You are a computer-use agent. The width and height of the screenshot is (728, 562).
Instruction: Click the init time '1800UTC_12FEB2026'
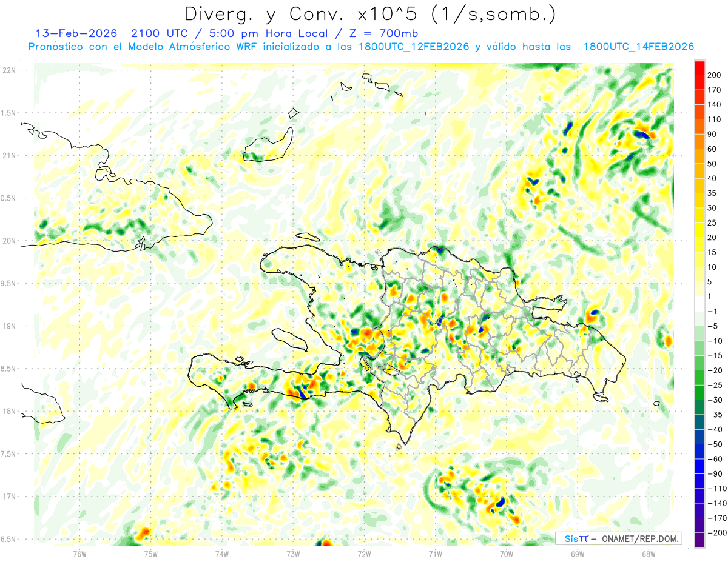coord(414,47)
